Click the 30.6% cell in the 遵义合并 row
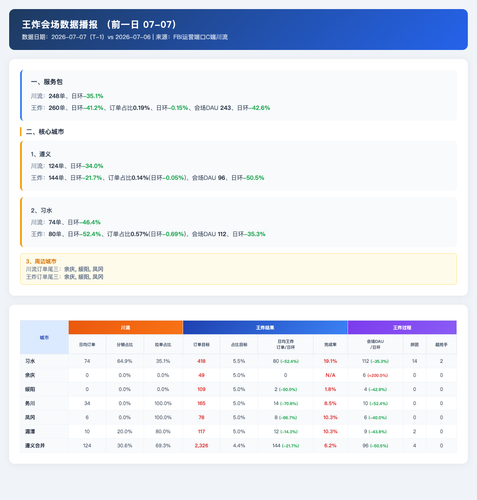The image size is (477, 500). (125, 445)
